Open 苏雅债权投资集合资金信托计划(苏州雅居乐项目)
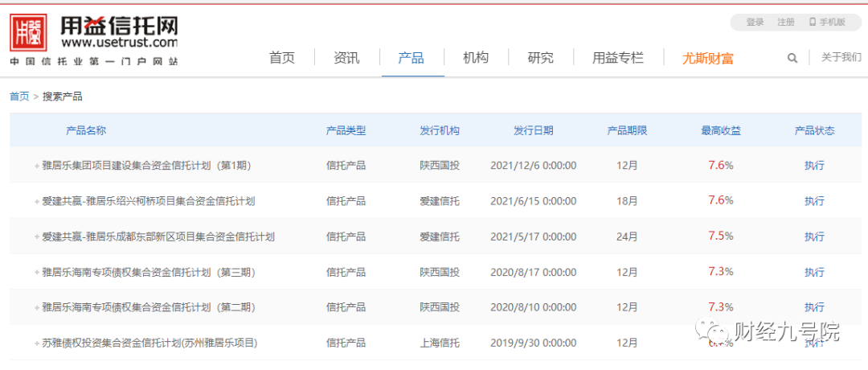868x370 pixels. [150, 343]
